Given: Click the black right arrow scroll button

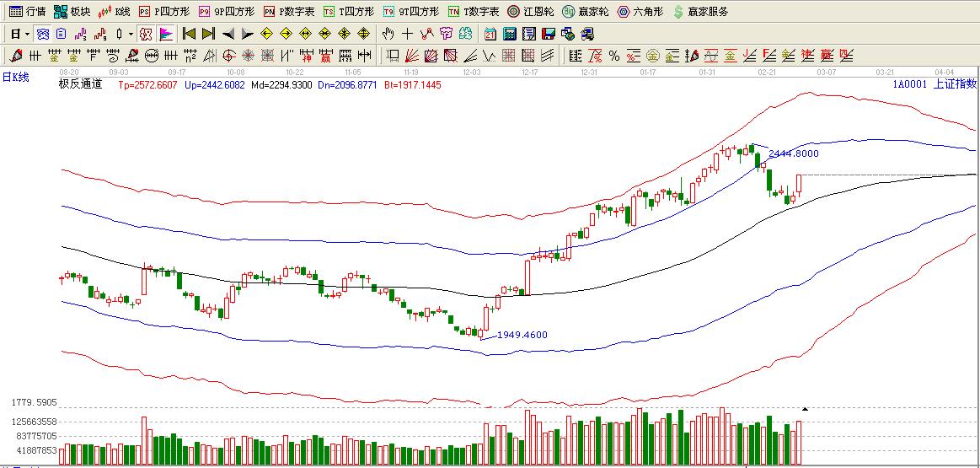Looking at the screenshot, I should [247, 34].
